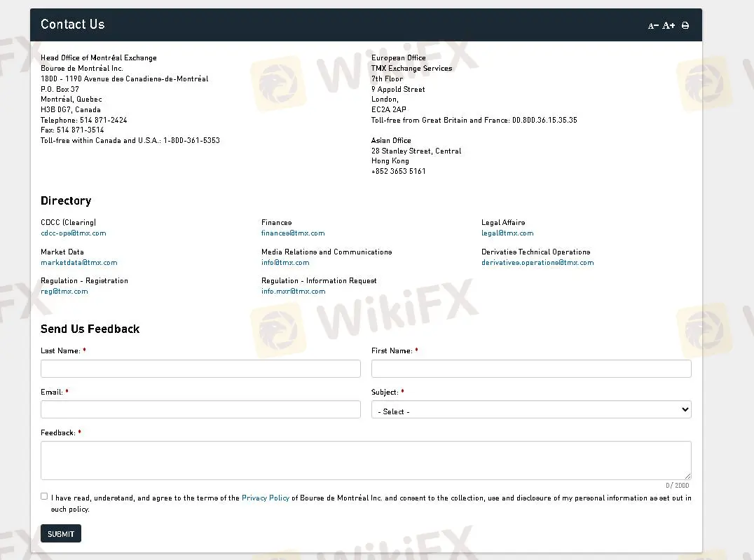Click the '0/ 2000' character counter

(677, 486)
